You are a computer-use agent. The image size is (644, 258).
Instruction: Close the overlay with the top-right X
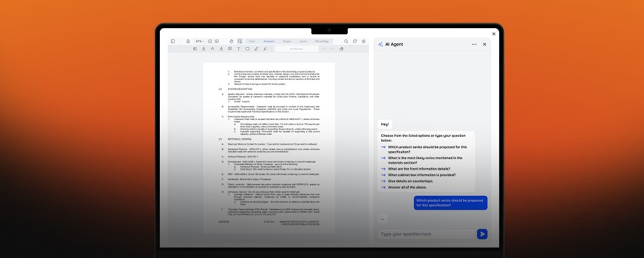[494, 34]
